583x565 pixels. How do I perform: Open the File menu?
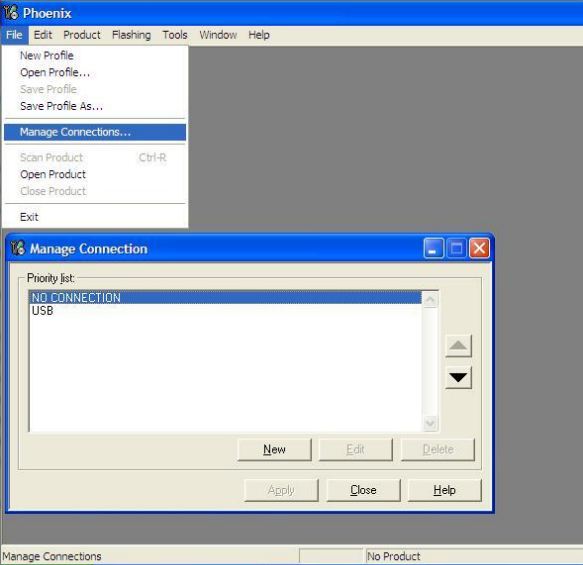14,35
